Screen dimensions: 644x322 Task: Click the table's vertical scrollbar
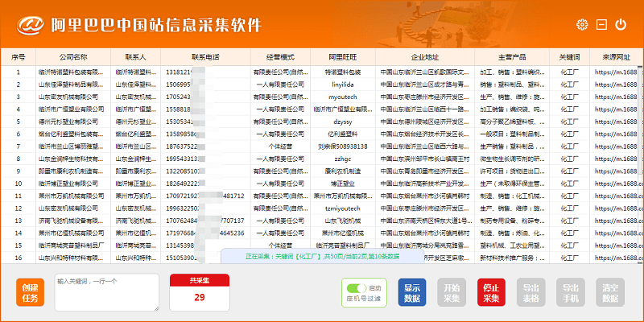point(641,164)
